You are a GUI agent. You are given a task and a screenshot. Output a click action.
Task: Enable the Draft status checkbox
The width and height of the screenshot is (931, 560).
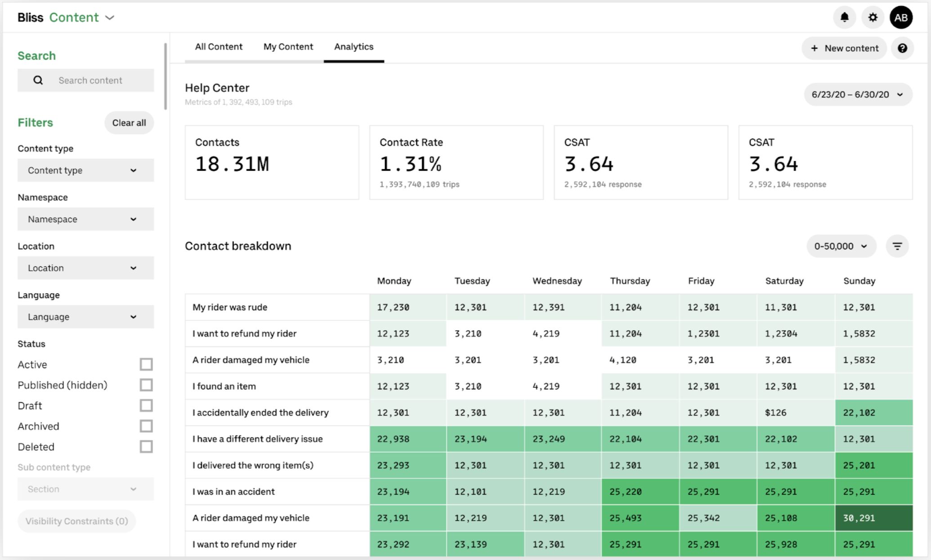146,405
